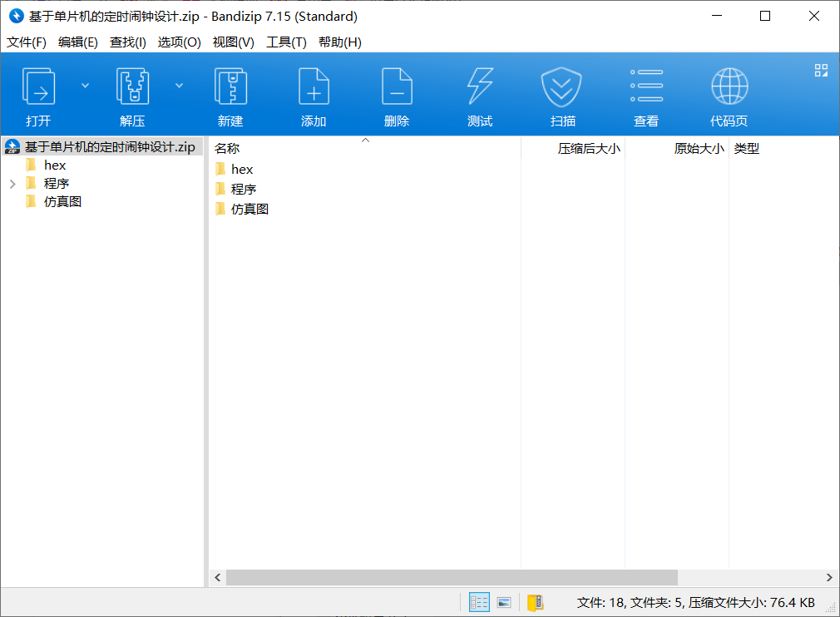Click the scroll right arrow
This screenshot has height=617, width=840.
click(829, 577)
